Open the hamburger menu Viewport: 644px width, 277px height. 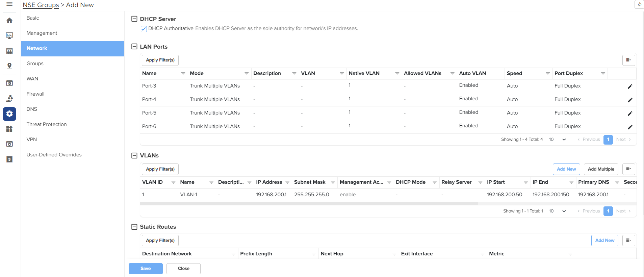pos(9,4)
